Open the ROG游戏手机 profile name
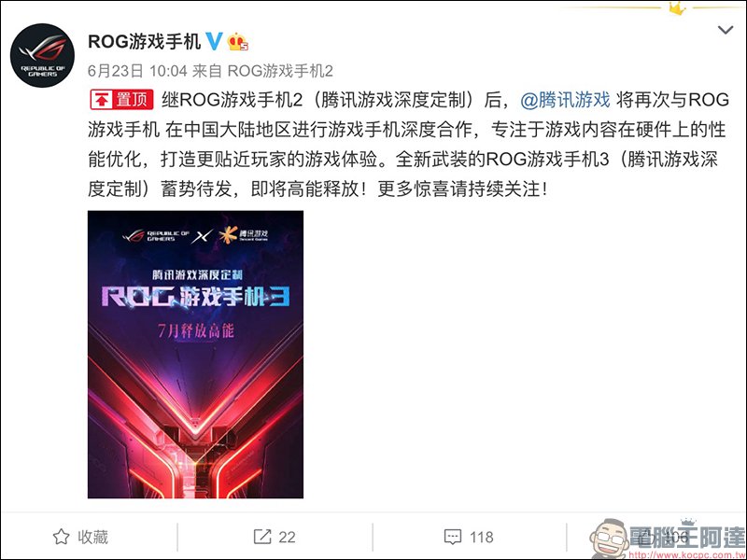The height and width of the screenshot is (560, 747). click(145, 42)
